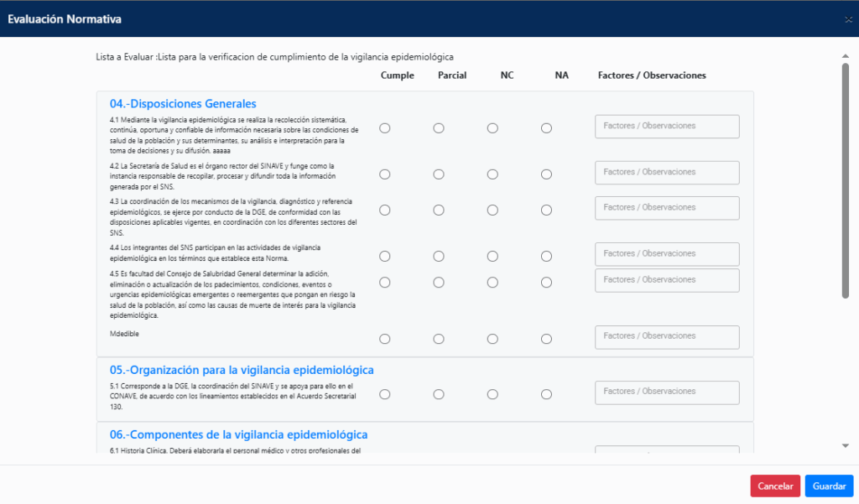Mark item 5.1 as NA

546,394
